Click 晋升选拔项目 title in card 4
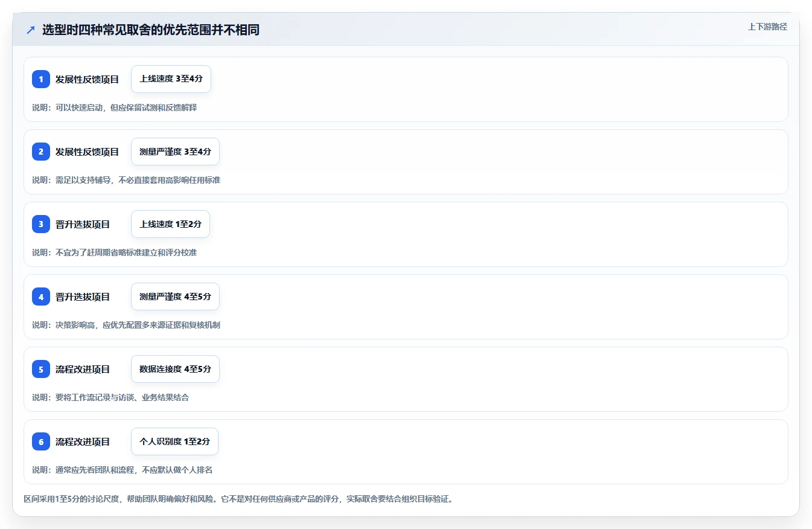 [x=83, y=297]
